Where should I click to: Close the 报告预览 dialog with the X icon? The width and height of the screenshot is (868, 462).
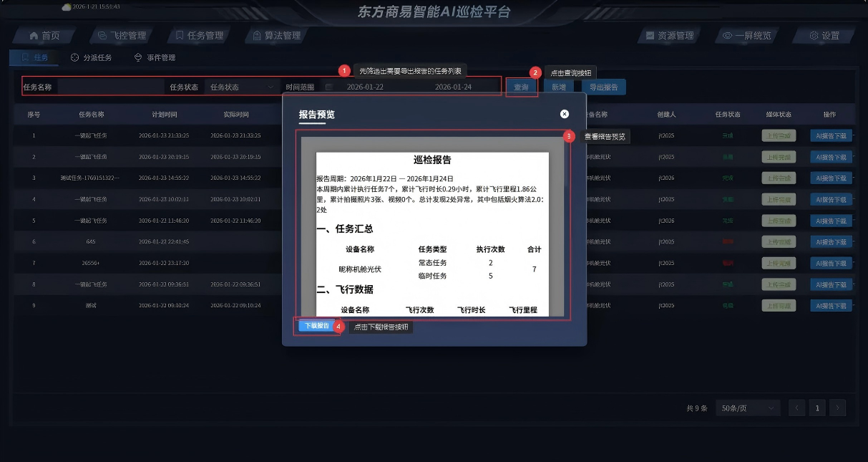click(565, 114)
